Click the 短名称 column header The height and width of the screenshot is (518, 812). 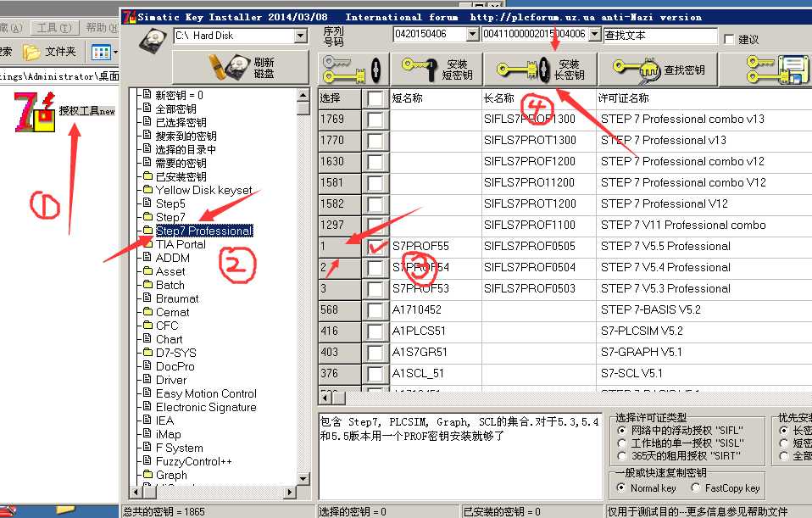[x=436, y=98]
